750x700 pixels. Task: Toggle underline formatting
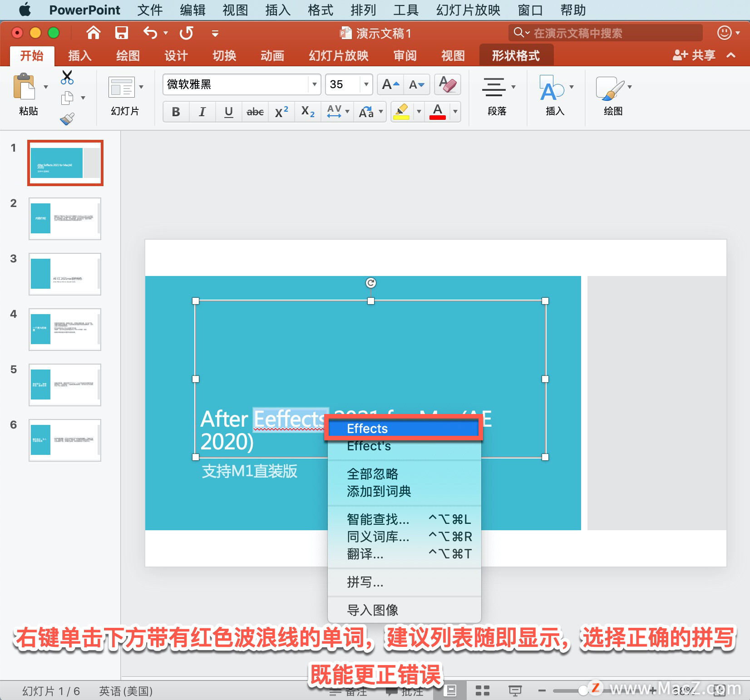click(x=229, y=112)
